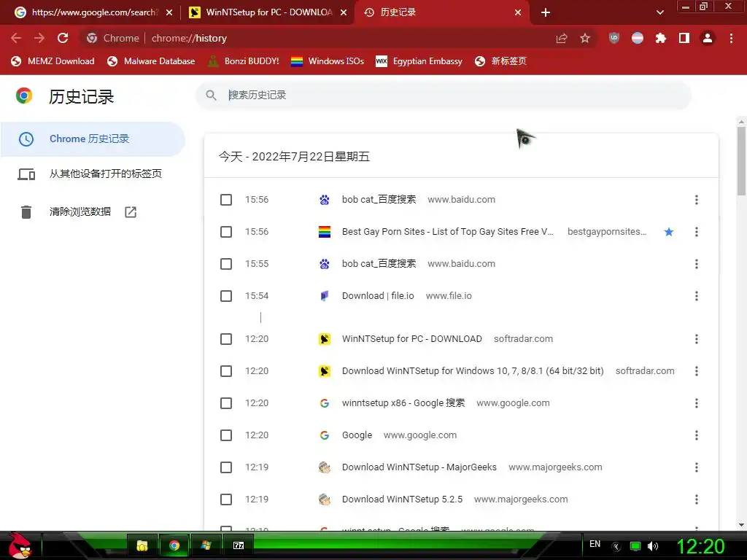Image resolution: width=747 pixels, height=560 pixels.
Task: Select checkbox for 15:56 bob cat Baidu entry
Action: pyautogui.click(x=226, y=200)
